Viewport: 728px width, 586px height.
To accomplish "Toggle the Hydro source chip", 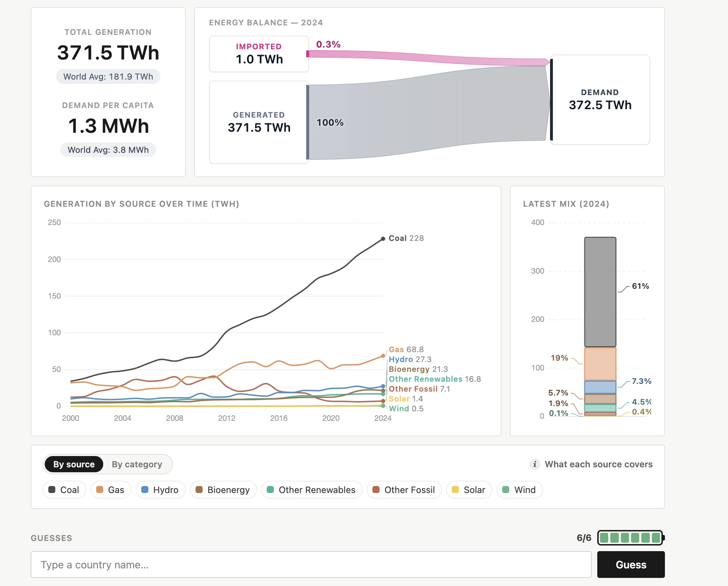I will (160, 490).
